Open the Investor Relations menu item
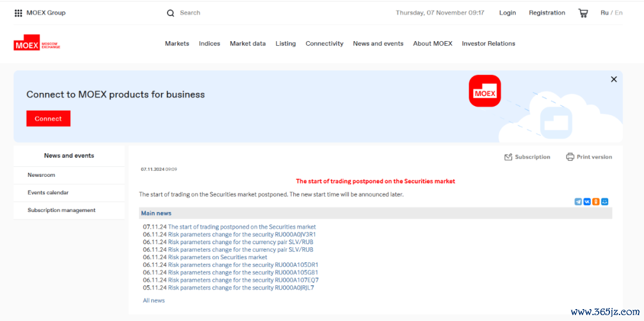 (x=488, y=43)
